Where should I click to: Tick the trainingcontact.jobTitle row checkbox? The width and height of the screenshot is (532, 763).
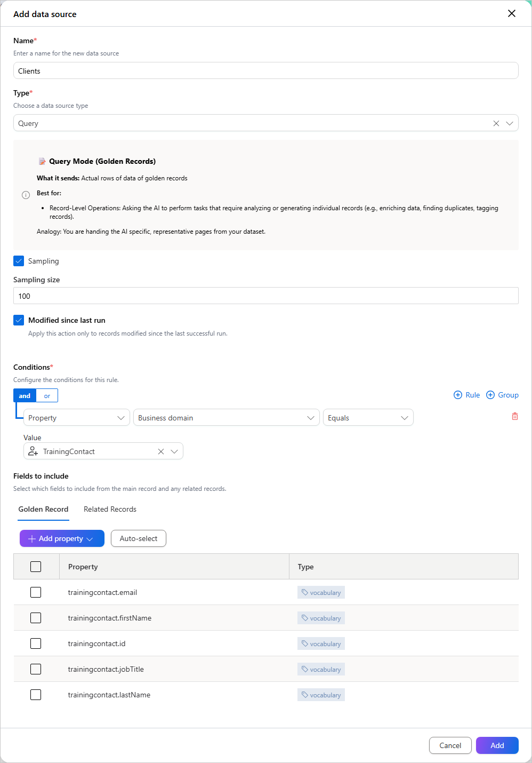(x=36, y=669)
